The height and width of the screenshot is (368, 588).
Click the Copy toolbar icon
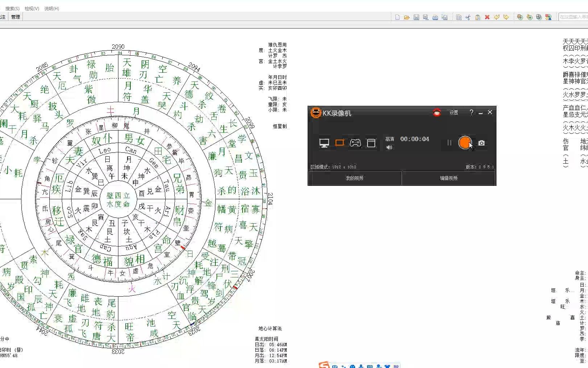tap(459, 17)
